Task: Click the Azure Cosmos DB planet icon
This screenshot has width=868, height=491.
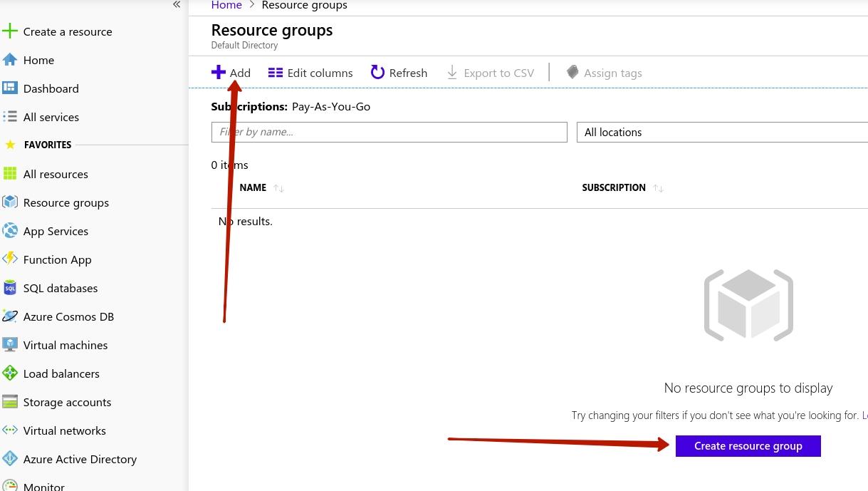Action: coord(10,316)
